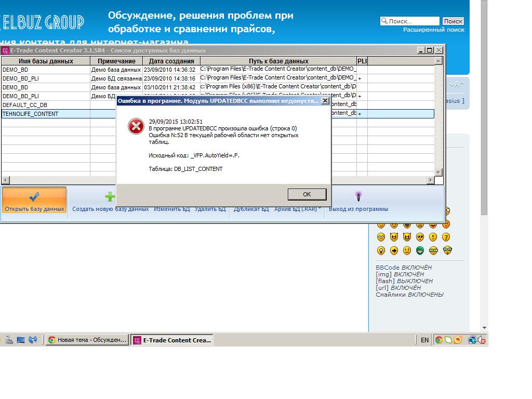The width and height of the screenshot is (532, 399).
Task: Click the grid's vertical scrollbar down arrow
Action: pyautogui.click(x=438, y=172)
